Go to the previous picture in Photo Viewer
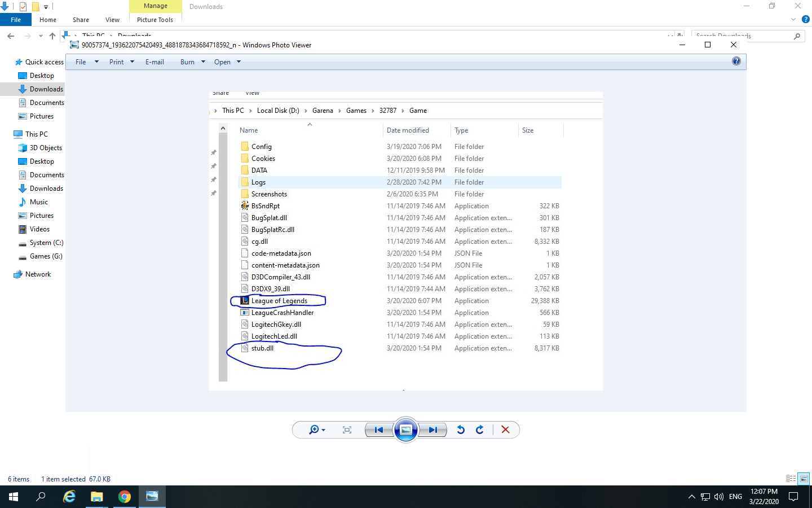Screen dimensions: 812x508 point(379,430)
